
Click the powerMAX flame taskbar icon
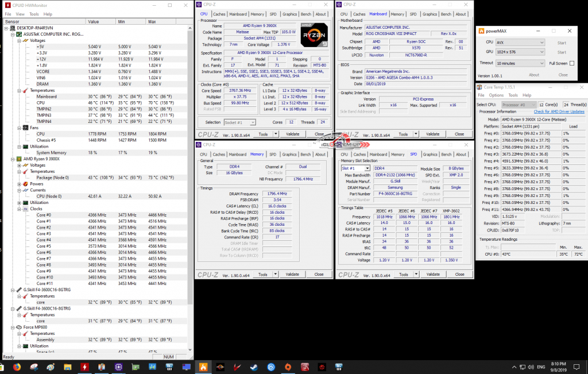[x=203, y=367]
